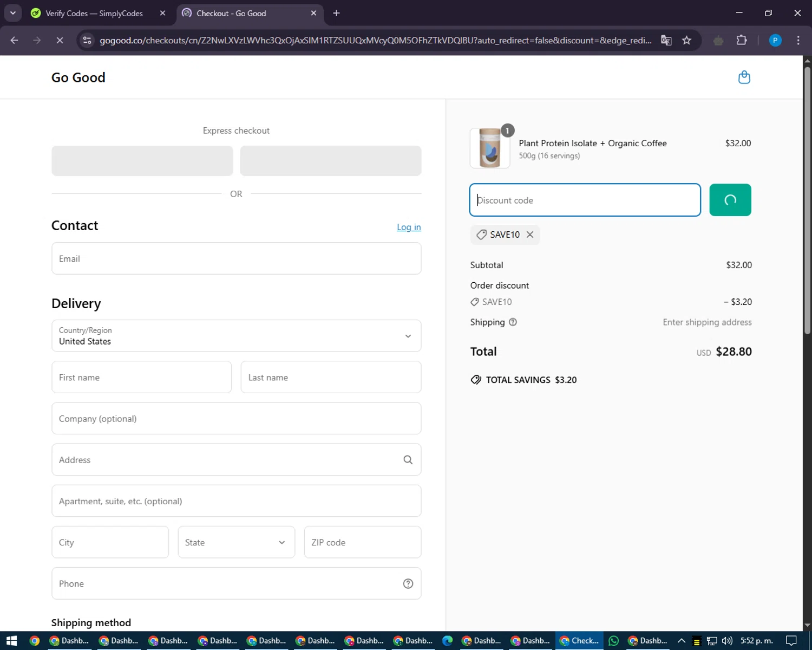View site information icon in address bar
This screenshot has width=812, height=650.
pos(87,41)
